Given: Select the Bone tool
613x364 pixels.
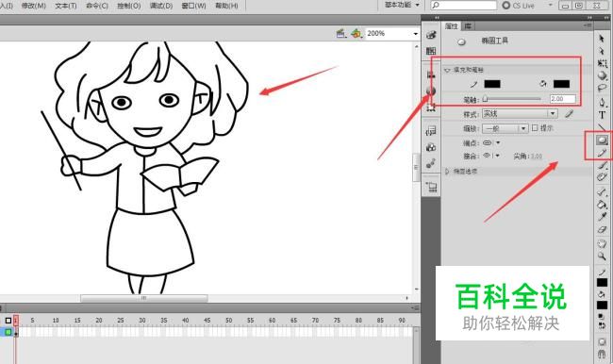Looking at the screenshot, I should [x=602, y=192].
